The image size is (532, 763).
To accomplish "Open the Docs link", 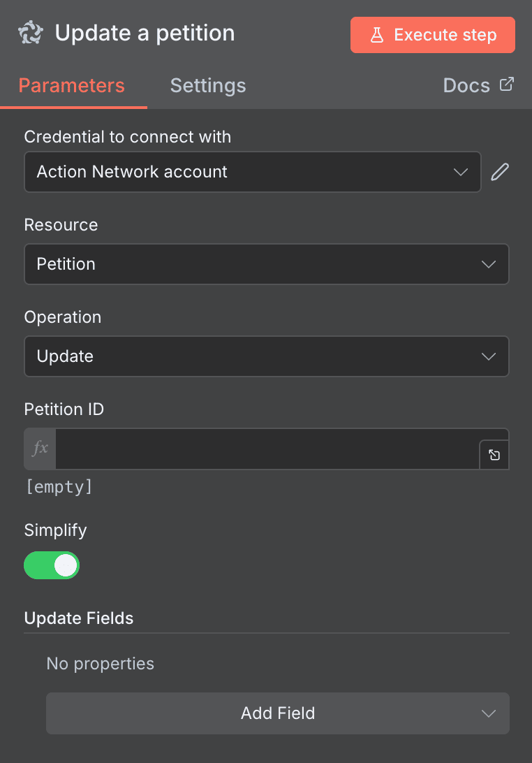I will pyautogui.click(x=466, y=85).
